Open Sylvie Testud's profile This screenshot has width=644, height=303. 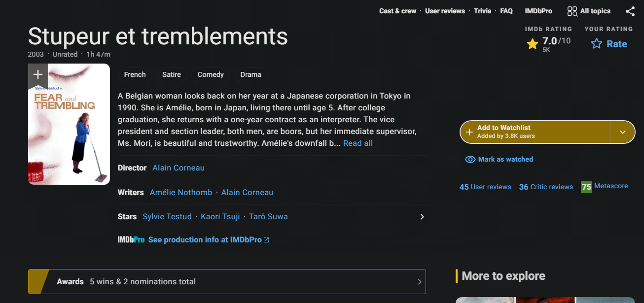(167, 217)
